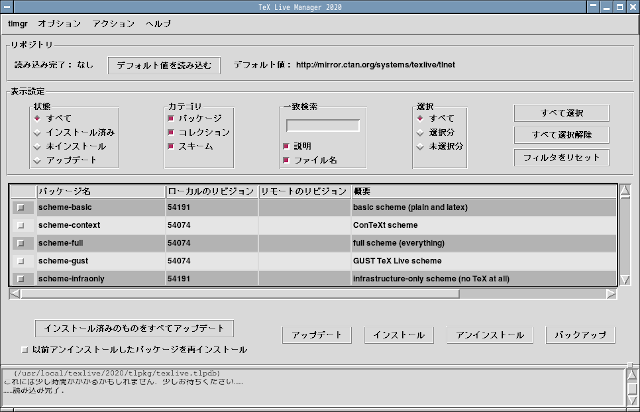Click the アップデート action button

click(317, 335)
